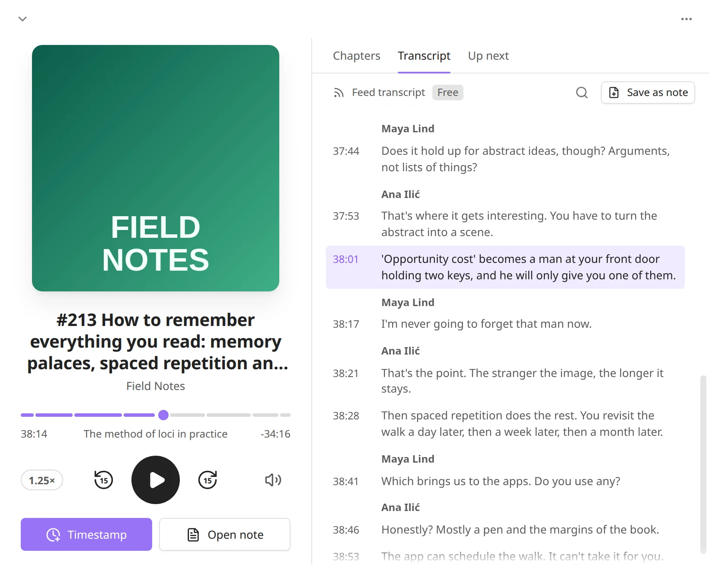Click the line That's where it gets interesting
The image size is (709, 588).
pyautogui.click(x=519, y=224)
